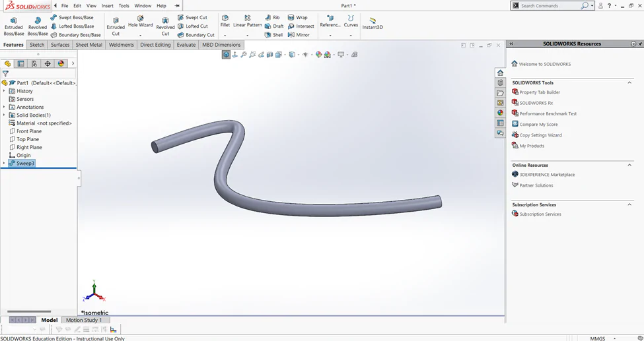The image size is (644, 341).
Task: Expand the Sweep3 feature node
Action: click(x=4, y=164)
